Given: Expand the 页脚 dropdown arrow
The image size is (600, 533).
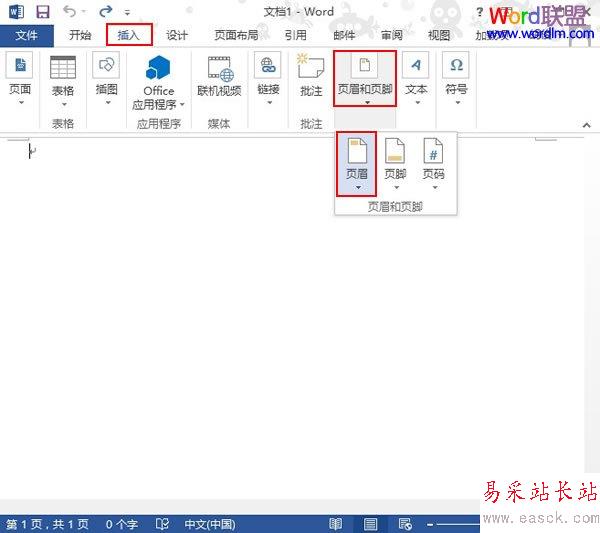Looking at the screenshot, I should pos(396,187).
